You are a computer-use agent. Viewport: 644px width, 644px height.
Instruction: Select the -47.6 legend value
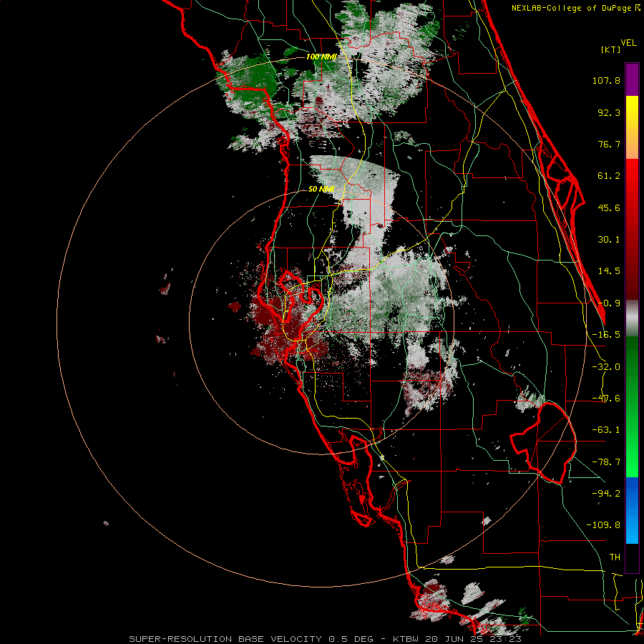pyautogui.click(x=606, y=399)
